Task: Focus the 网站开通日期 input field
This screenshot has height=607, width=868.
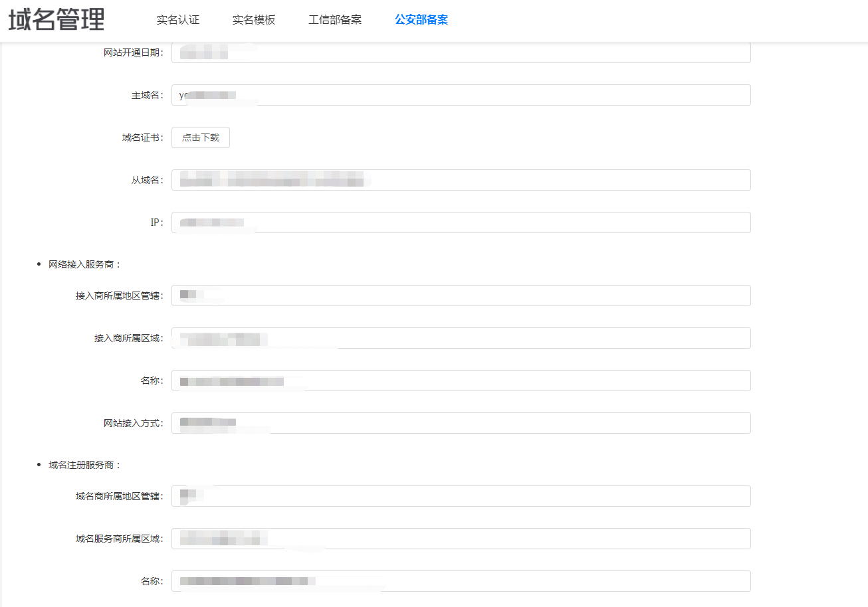Action: tap(461, 52)
